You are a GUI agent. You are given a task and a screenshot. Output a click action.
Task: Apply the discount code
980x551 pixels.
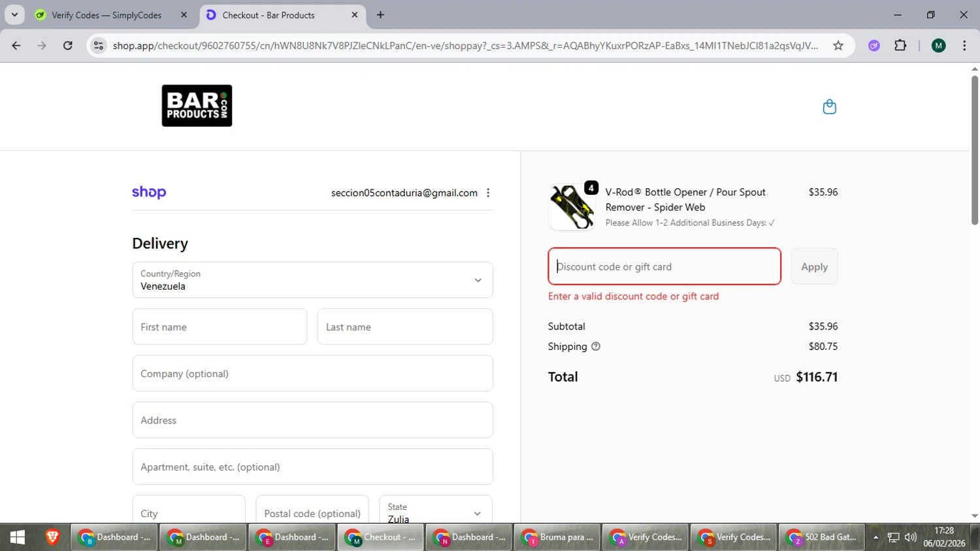tap(814, 267)
